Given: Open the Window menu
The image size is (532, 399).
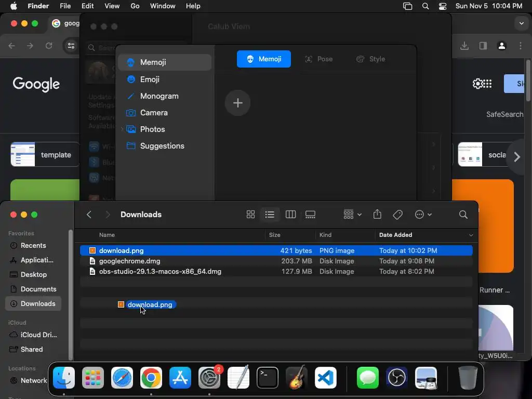Looking at the screenshot, I should click(163, 6).
